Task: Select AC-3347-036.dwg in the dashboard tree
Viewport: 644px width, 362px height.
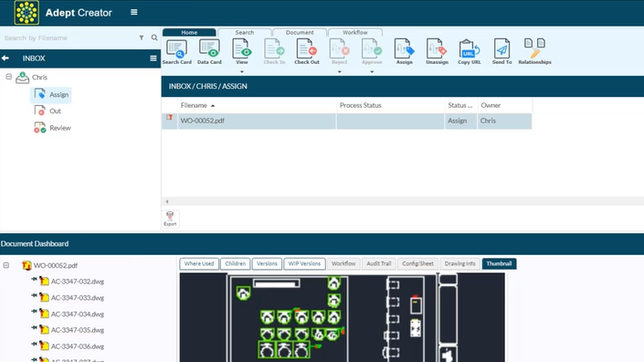Action: pyautogui.click(x=78, y=346)
